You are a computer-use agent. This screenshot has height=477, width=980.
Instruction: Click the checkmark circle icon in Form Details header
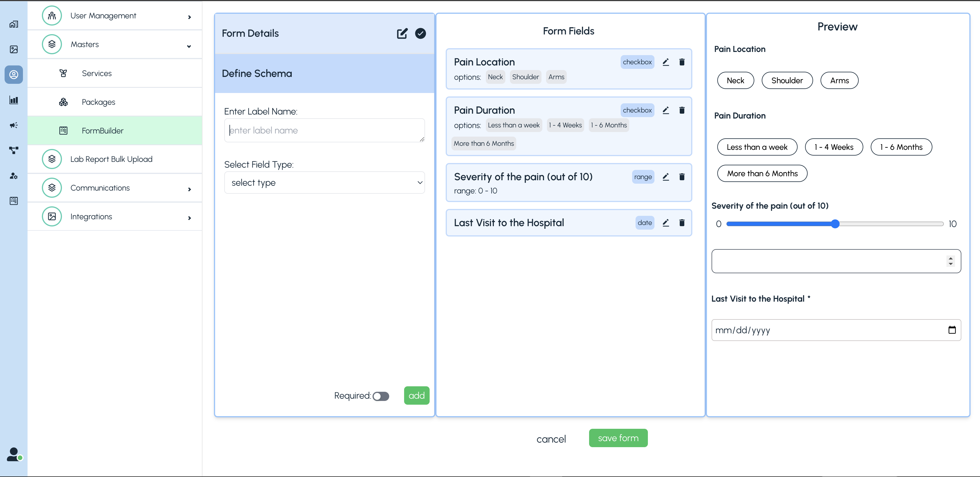tap(420, 34)
